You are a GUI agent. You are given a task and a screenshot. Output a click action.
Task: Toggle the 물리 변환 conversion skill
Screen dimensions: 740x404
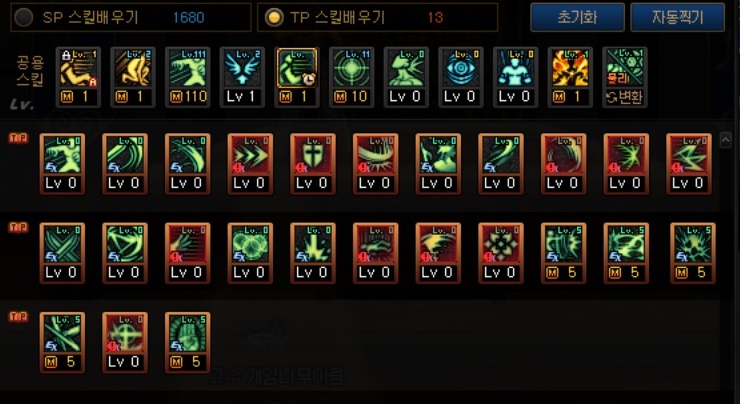click(625, 77)
